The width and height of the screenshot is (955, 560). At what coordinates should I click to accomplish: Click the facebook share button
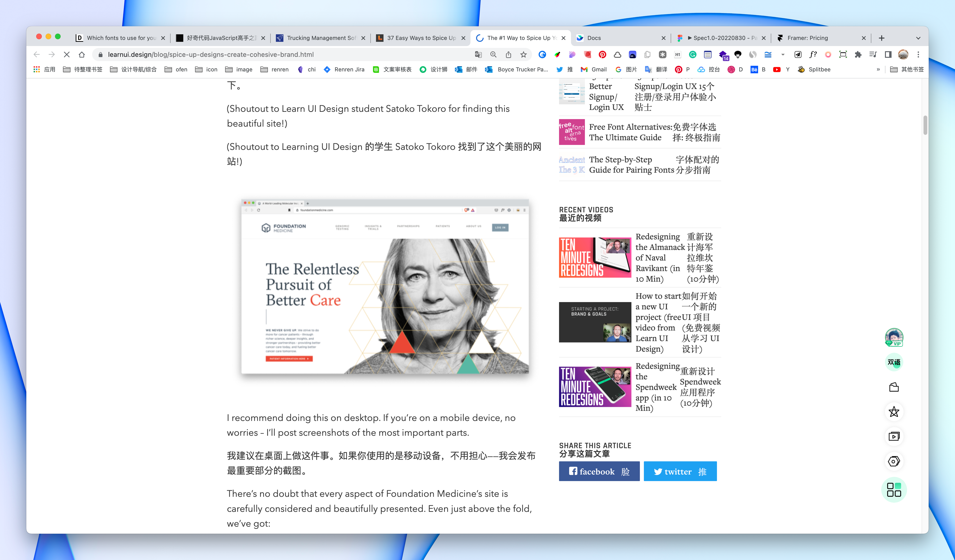coord(599,471)
